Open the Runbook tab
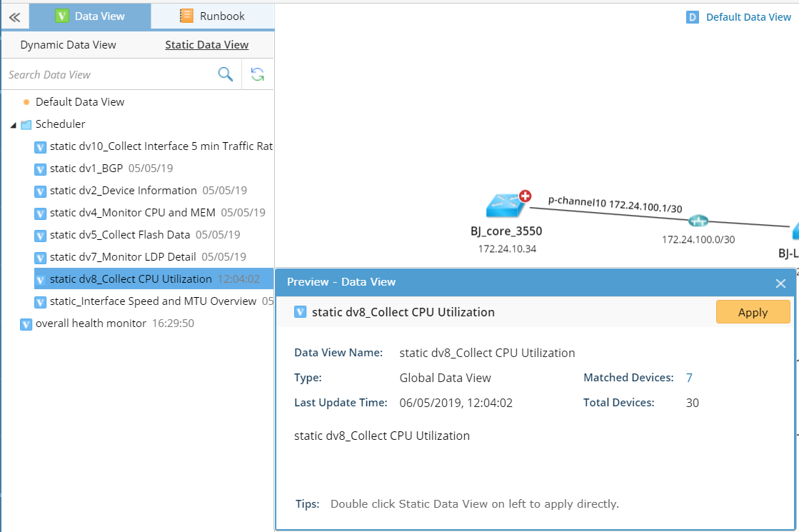Viewport: 799px width, 532px height. click(x=213, y=16)
